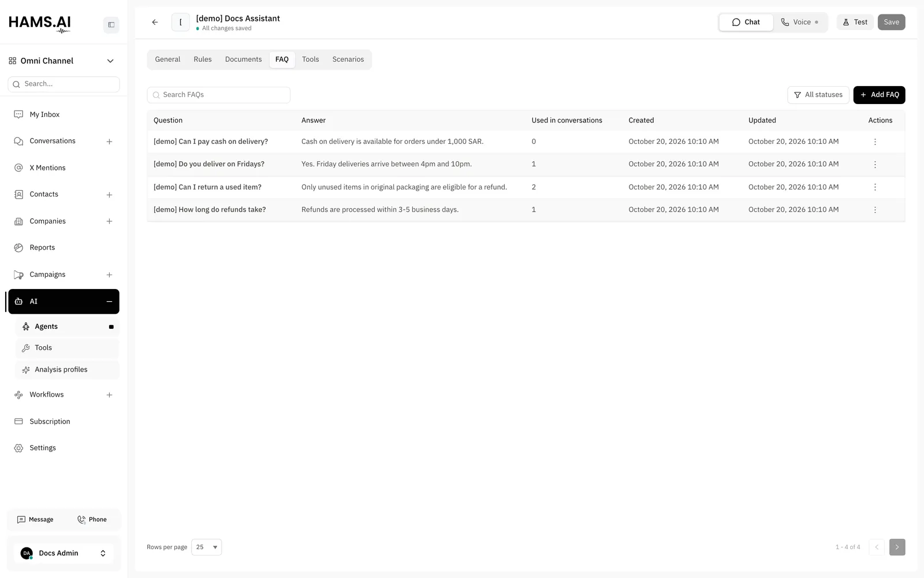Click the Test button
The width and height of the screenshot is (924, 578).
click(855, 23)
